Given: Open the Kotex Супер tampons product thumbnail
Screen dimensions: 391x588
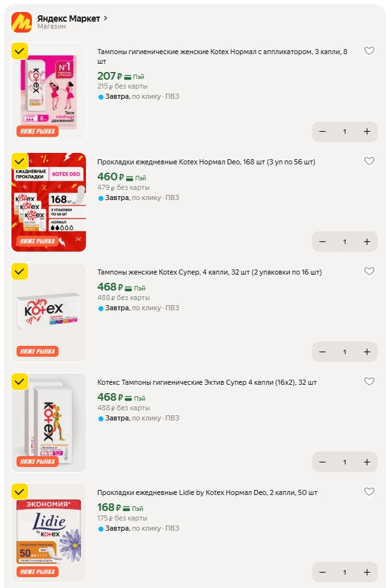Looking at the screenshot, I should [48, 312].
